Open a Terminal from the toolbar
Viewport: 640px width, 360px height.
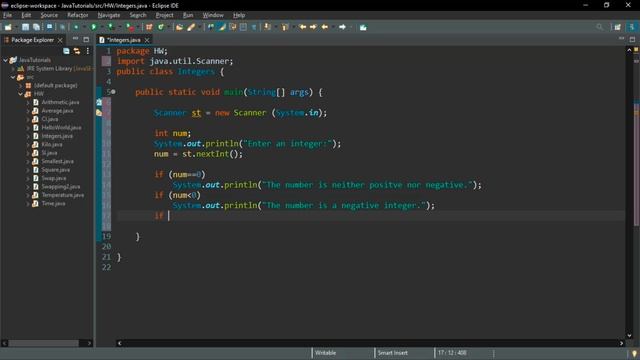[49, 27]
